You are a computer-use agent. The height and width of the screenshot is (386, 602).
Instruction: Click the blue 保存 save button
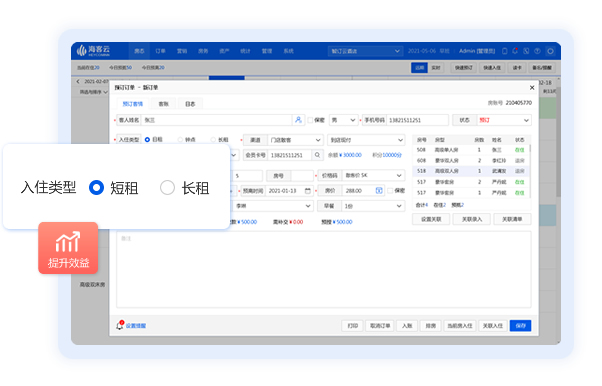pos(520,326)
